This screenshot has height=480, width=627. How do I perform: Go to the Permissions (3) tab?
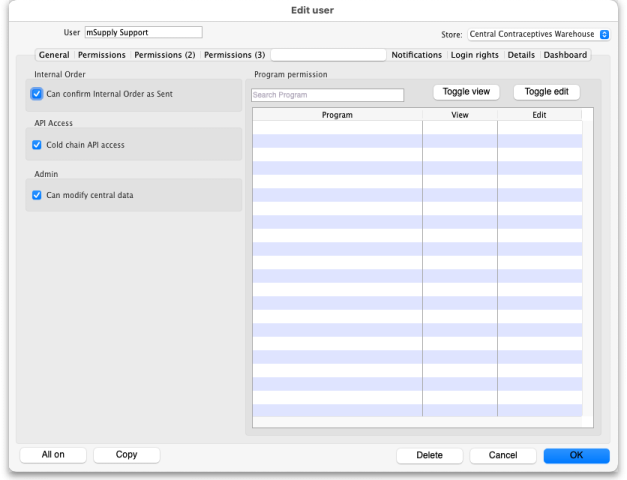[234, 55]
